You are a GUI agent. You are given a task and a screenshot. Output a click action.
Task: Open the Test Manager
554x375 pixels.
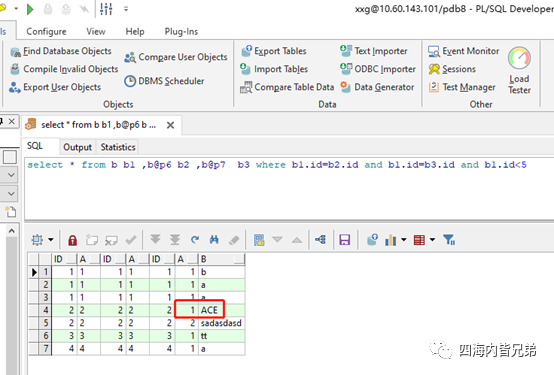(462, 87)
